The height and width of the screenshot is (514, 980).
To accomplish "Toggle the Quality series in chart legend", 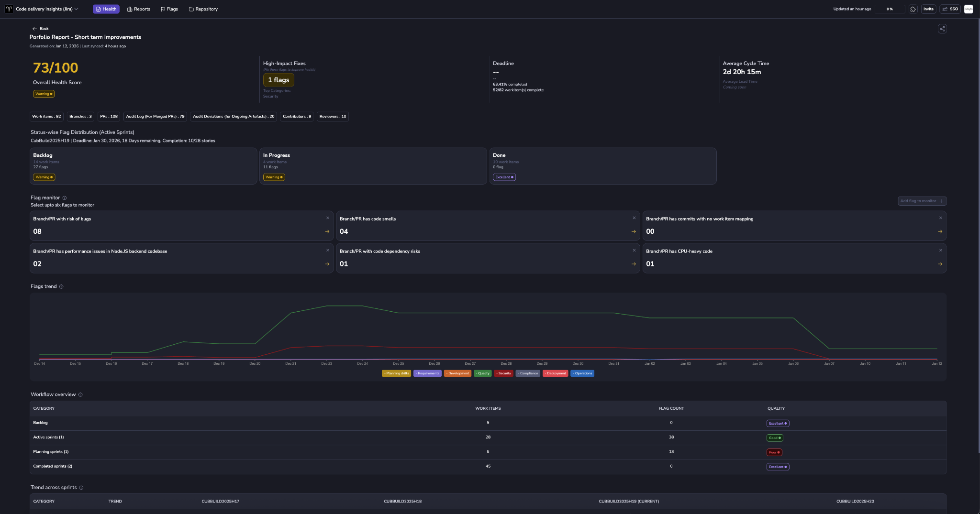I will pyautogui.click(x=482, y=373).
